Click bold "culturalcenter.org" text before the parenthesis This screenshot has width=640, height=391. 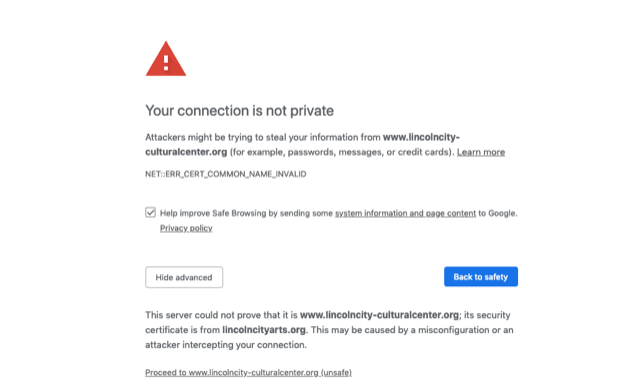pyautogui.click(x=186, y=152)
